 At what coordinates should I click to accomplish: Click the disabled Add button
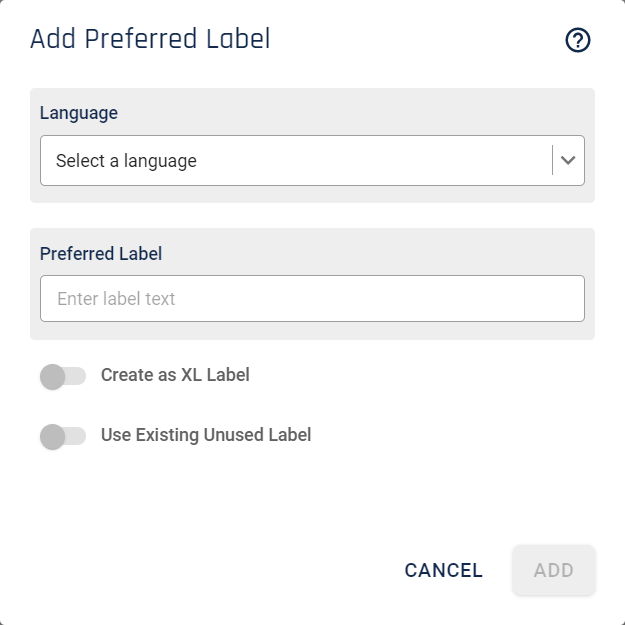pos(554,570)
